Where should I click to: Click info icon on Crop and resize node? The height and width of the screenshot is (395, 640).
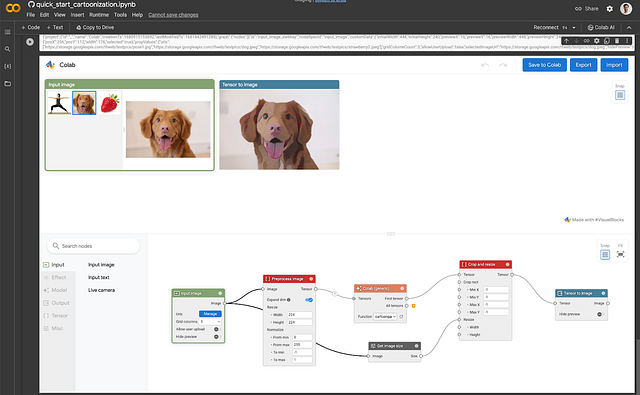(507, 264)
